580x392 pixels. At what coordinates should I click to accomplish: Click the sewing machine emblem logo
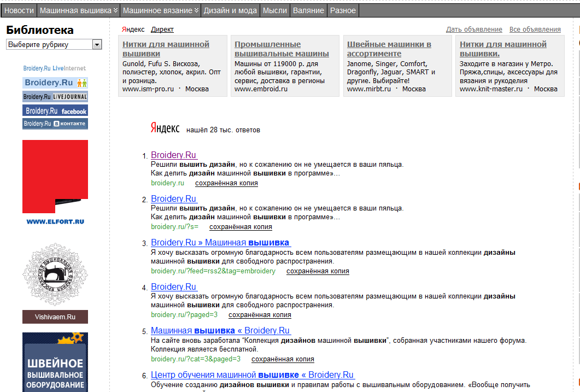[x=55, y=274]
